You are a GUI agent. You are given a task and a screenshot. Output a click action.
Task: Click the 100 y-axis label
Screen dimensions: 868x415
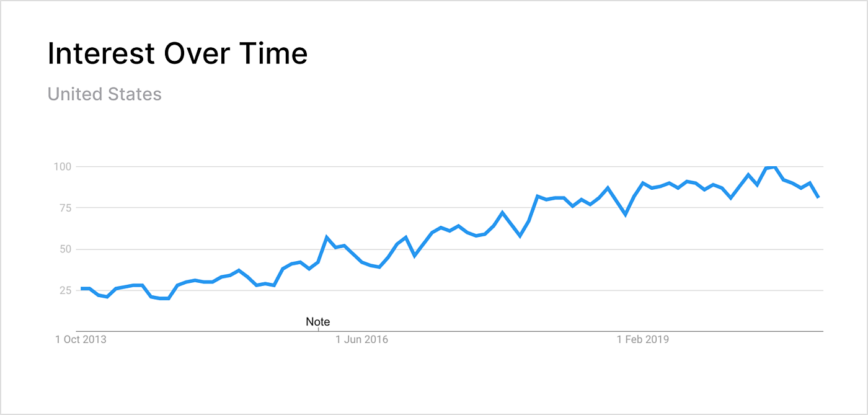(x=63, y=167)
